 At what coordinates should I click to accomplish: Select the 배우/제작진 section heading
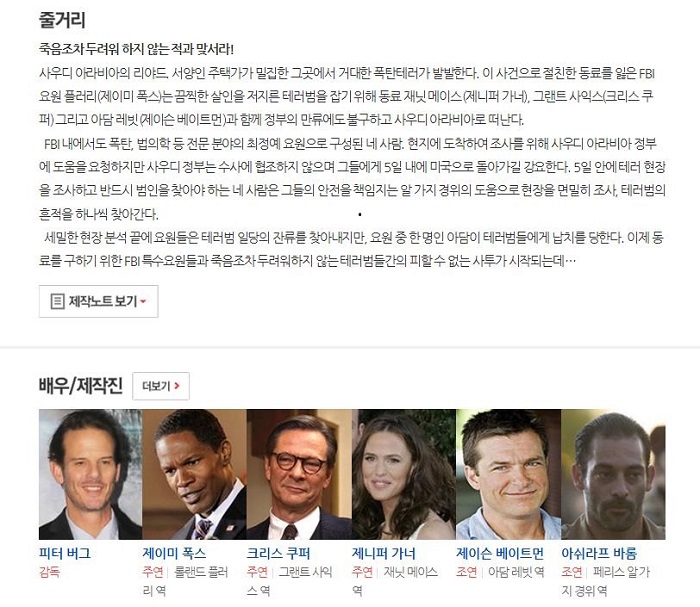(x=81, y=386)
